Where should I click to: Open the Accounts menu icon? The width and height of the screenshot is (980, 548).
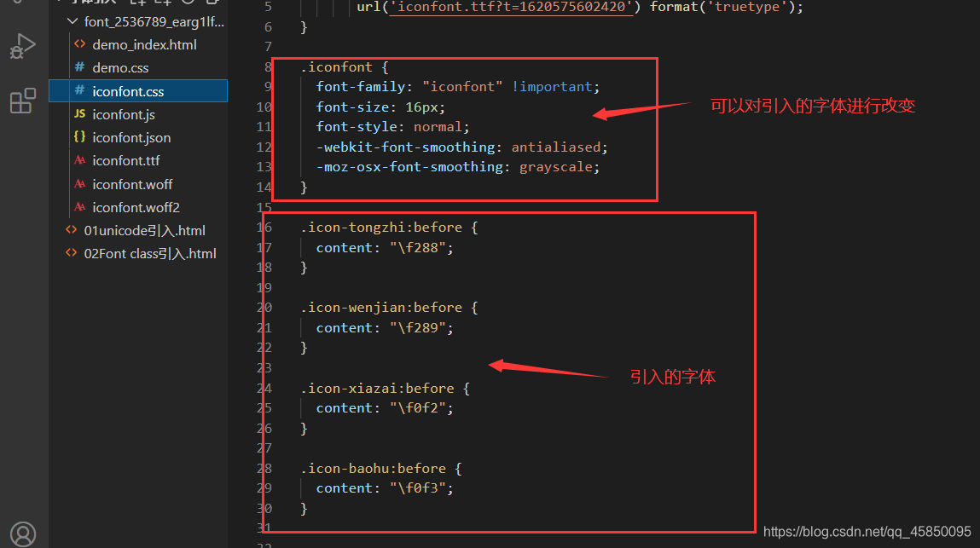pos(23,534)
